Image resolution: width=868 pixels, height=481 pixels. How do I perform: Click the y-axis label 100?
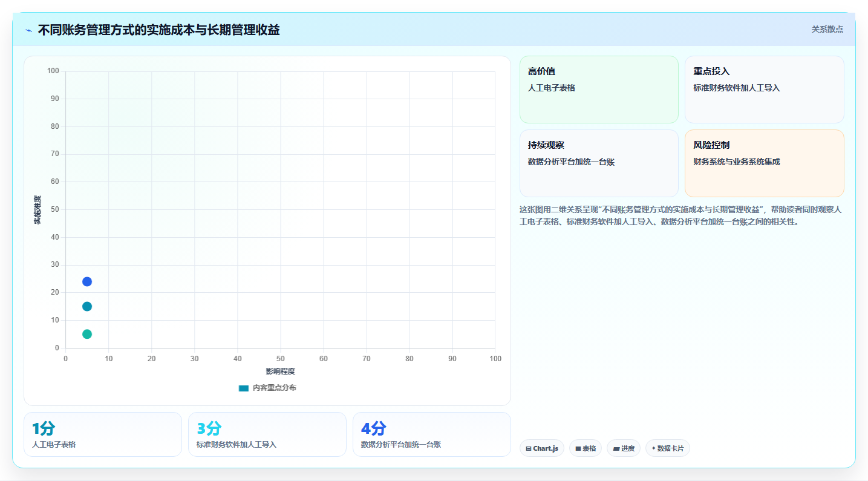click(x=53, y=71)
